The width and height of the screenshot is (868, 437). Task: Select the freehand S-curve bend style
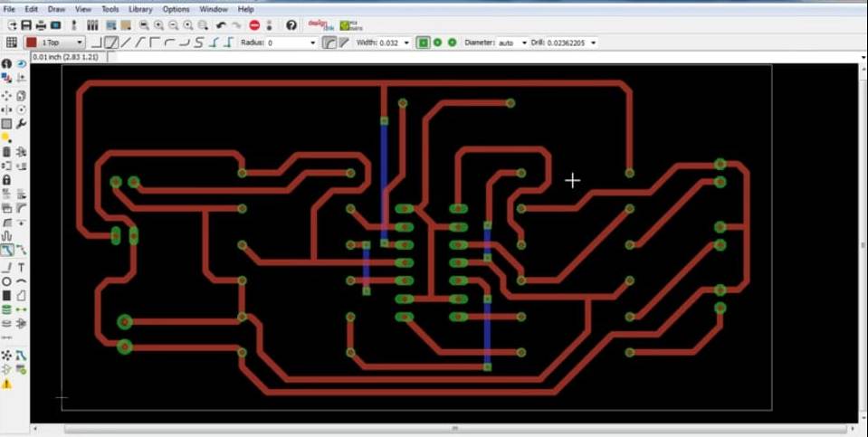(198, 43)
